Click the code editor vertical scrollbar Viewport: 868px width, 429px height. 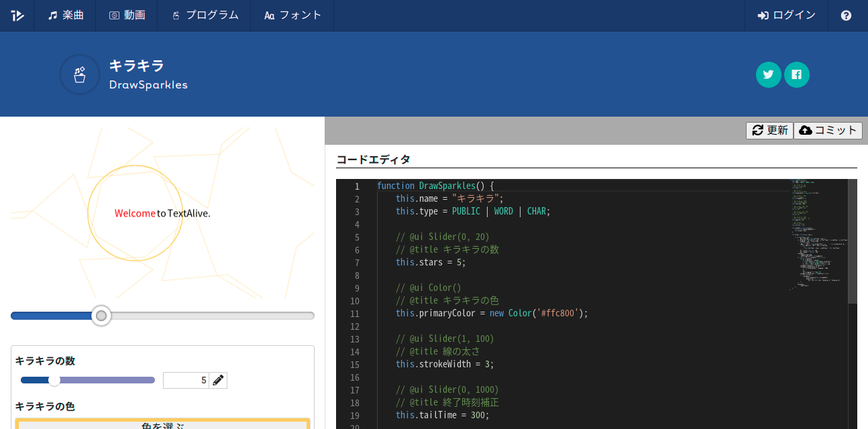click(853, 241)
